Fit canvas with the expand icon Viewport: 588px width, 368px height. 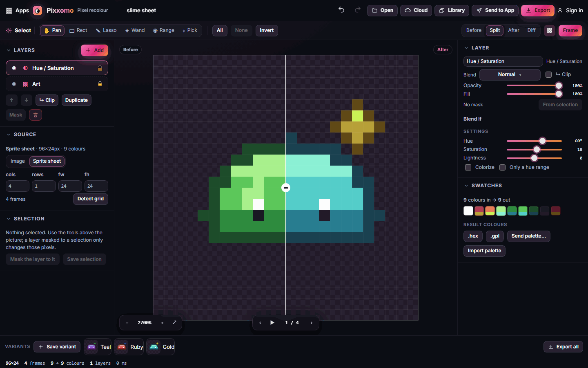pos(174,323)
